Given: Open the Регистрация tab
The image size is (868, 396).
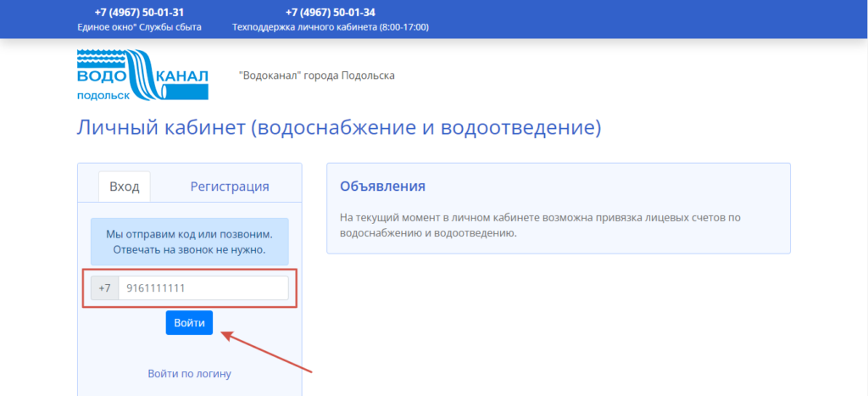Looking at the screenshot, I should [x=230, y=187].
